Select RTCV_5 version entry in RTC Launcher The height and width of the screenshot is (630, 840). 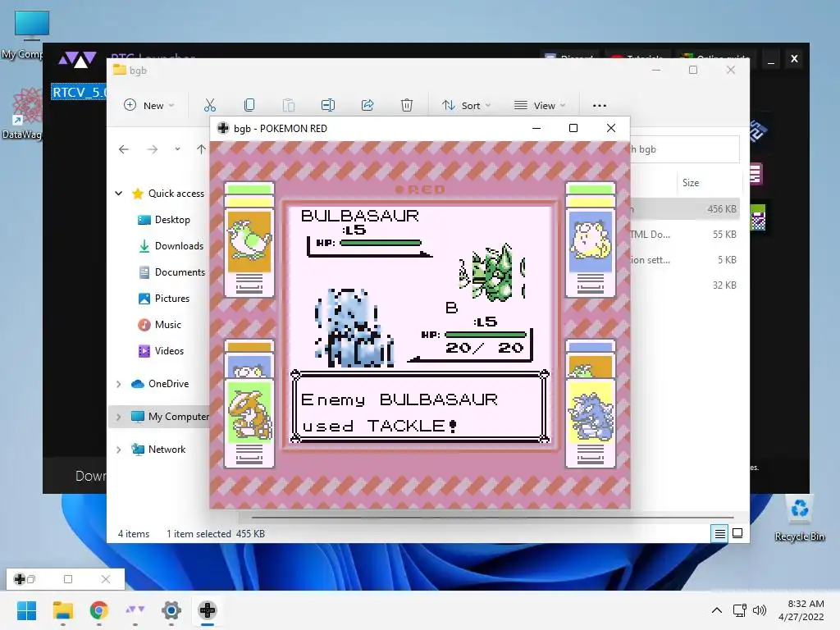point(79,92)
